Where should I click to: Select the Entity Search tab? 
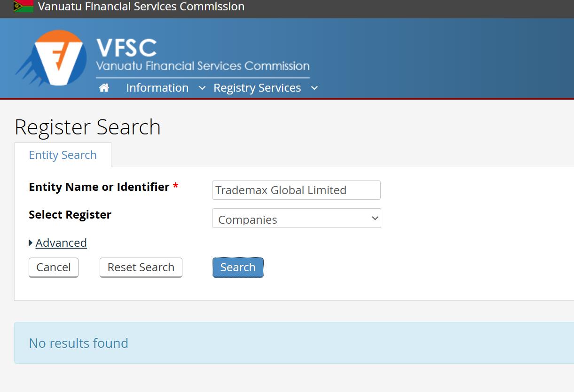[x=63, y=155]
